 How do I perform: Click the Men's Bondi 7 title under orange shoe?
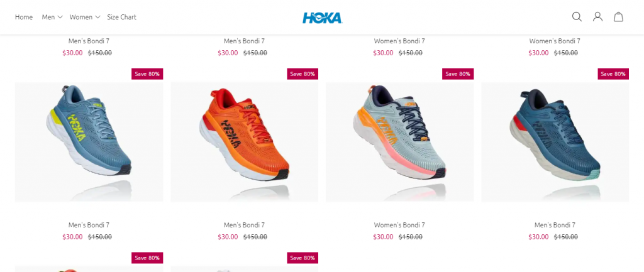[x=245, y=225]
